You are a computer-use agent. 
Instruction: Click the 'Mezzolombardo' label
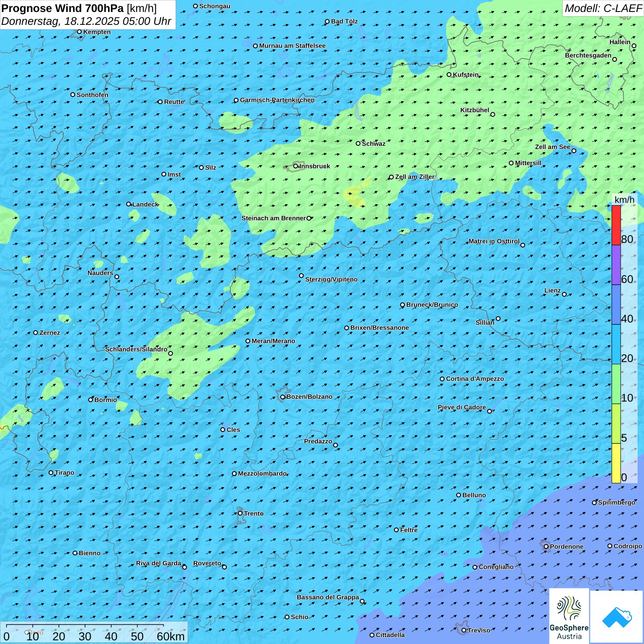[x=263, y=473]
